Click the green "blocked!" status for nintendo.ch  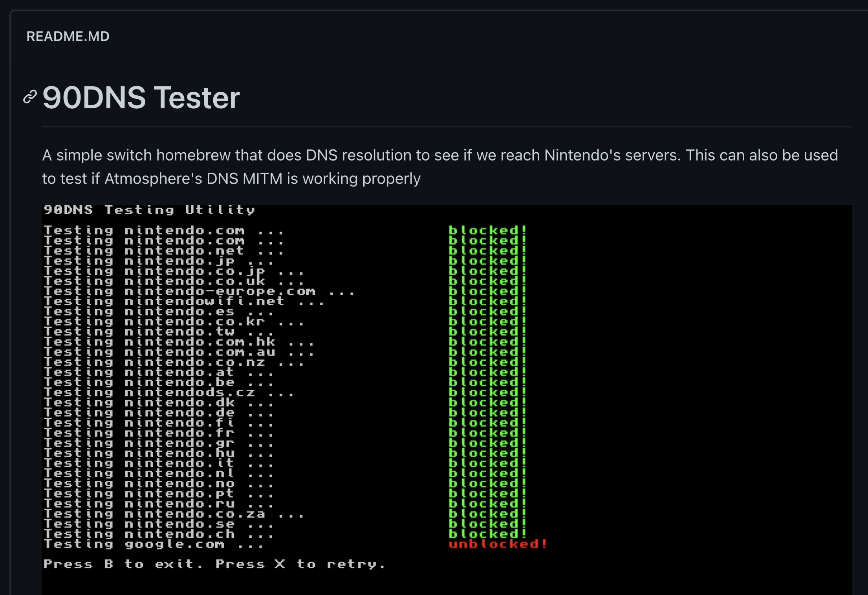487,535
